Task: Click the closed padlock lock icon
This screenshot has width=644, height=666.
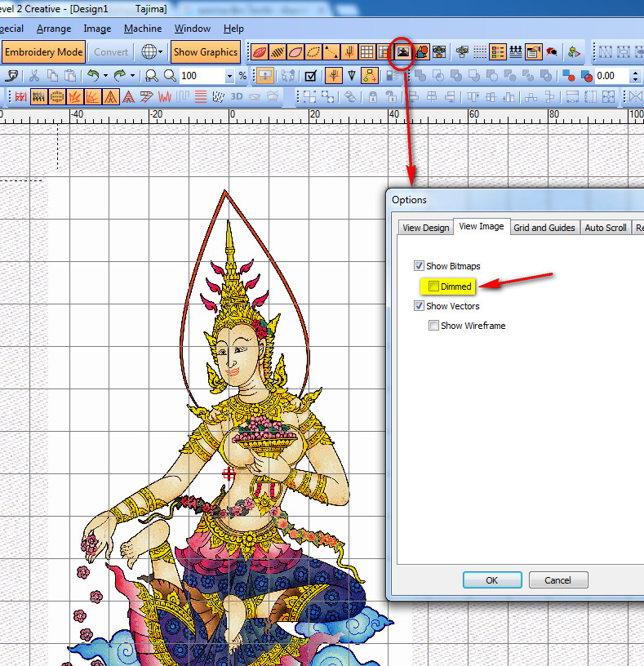Action: (x=373, y=97)
